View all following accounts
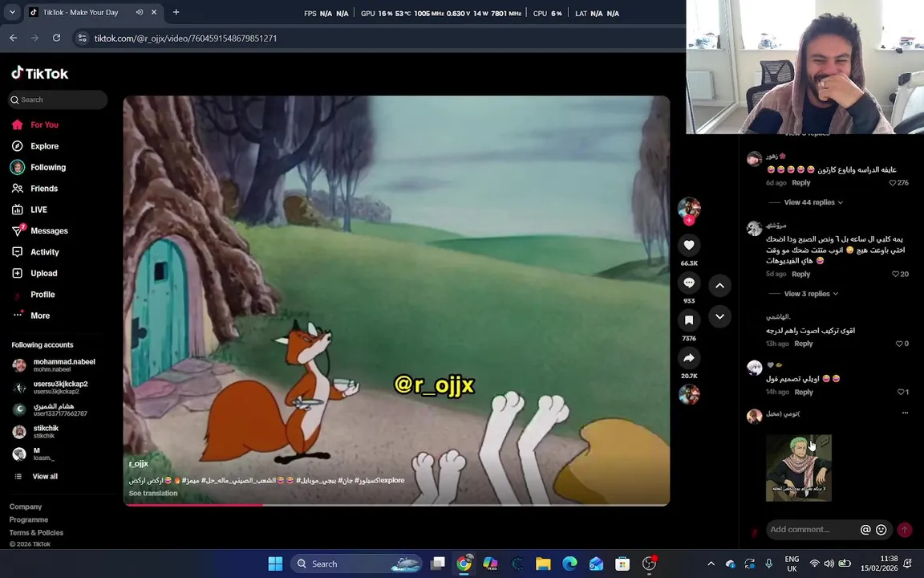 (x=45, y=476)
